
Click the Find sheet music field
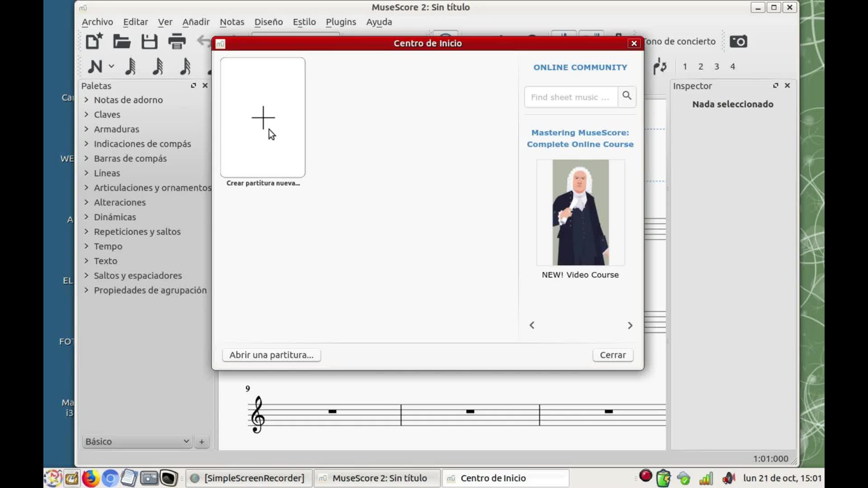[571, 97]
